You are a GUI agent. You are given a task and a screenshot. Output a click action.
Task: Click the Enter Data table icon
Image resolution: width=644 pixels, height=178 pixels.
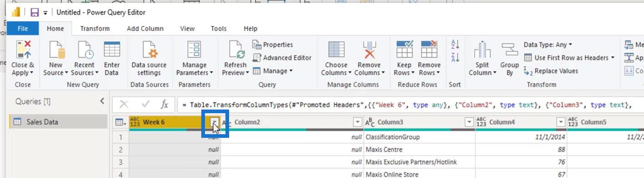click(112, 49)
